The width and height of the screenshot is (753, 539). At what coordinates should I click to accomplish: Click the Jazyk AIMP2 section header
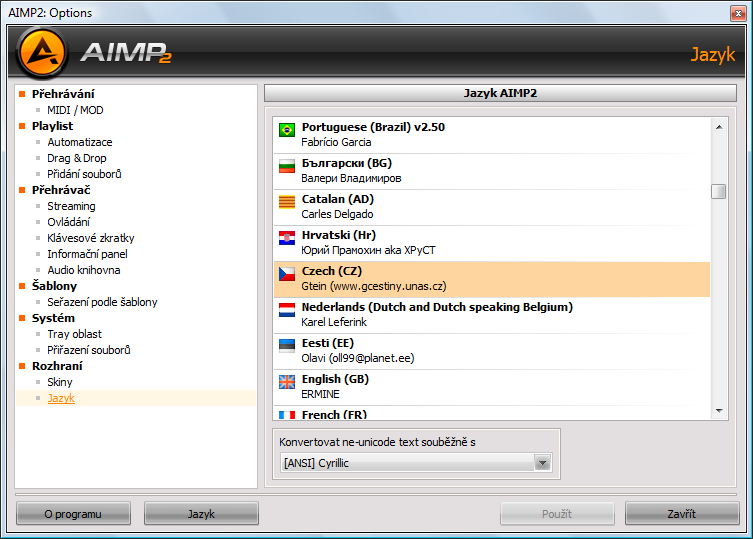coord(500,93)
